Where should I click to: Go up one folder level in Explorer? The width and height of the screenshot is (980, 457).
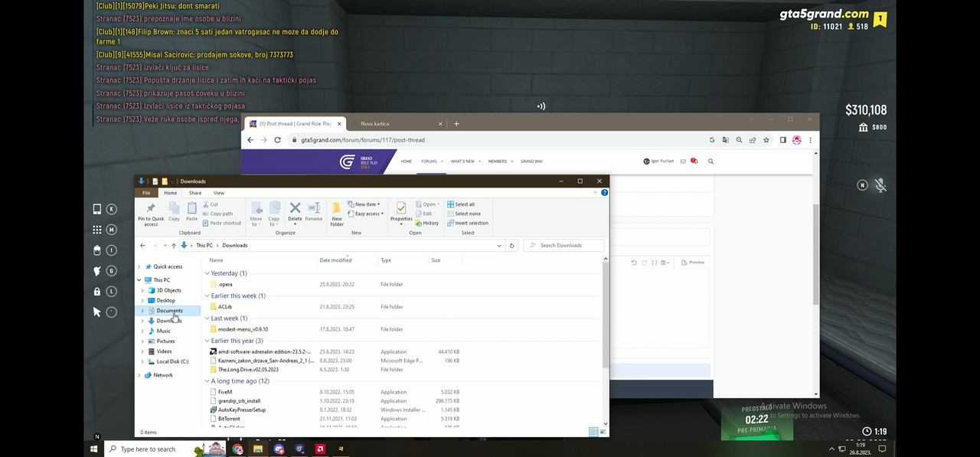174,245
